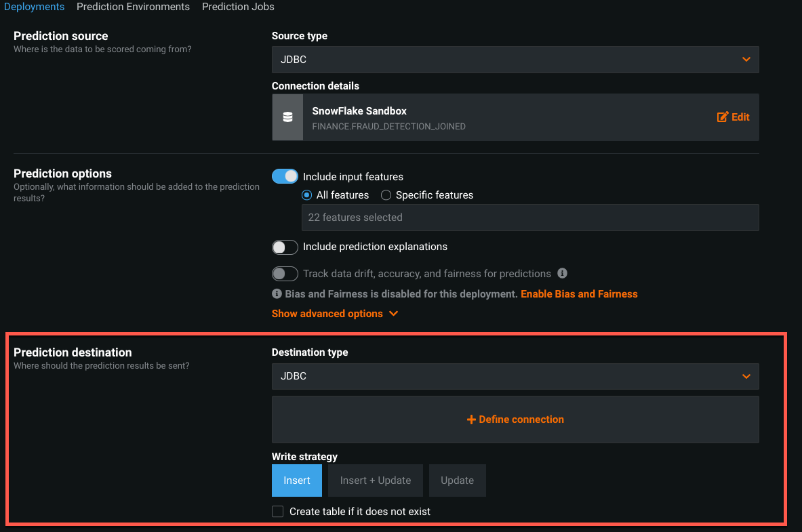
Task: Open the Source type JDBC dropdown
Action: click(x=515, y=60)
